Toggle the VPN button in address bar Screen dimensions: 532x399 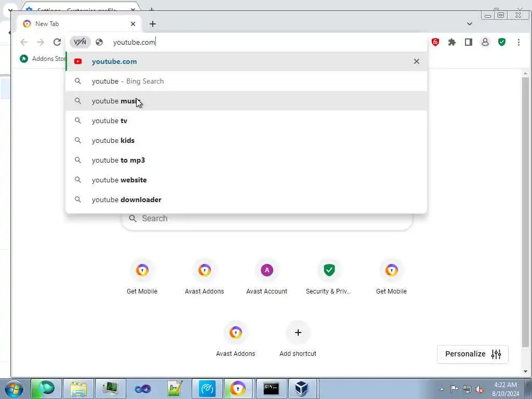[x=80, y=42]
